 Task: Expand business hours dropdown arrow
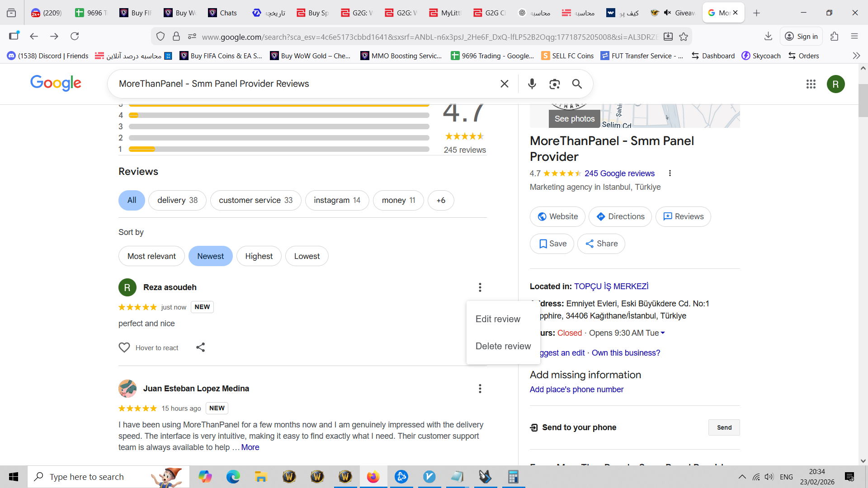pos(663,333)
